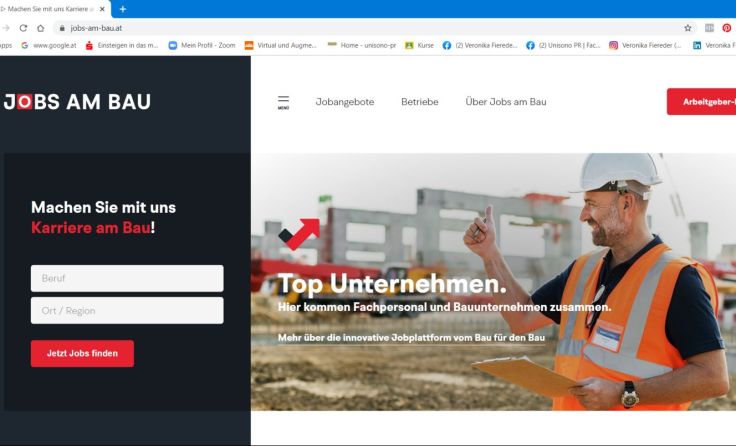This screenshot has height=446, width=736.
Task: Open the hamburger menu icon
Action: [283, 102]
